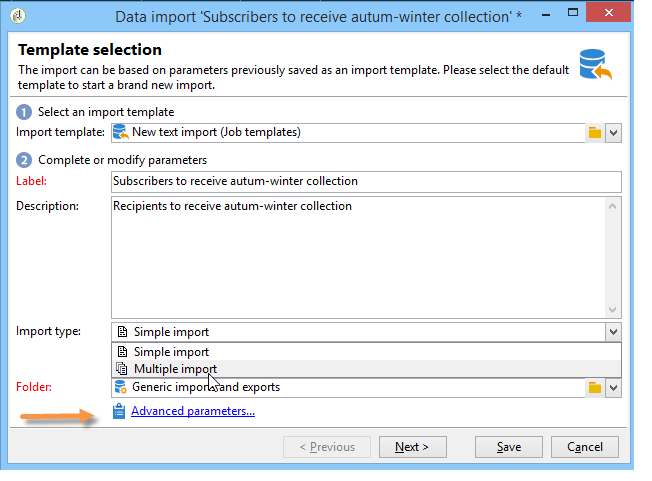Click the disabled Previous button
The width and height of the screenshot is (652, 481).
327,447
